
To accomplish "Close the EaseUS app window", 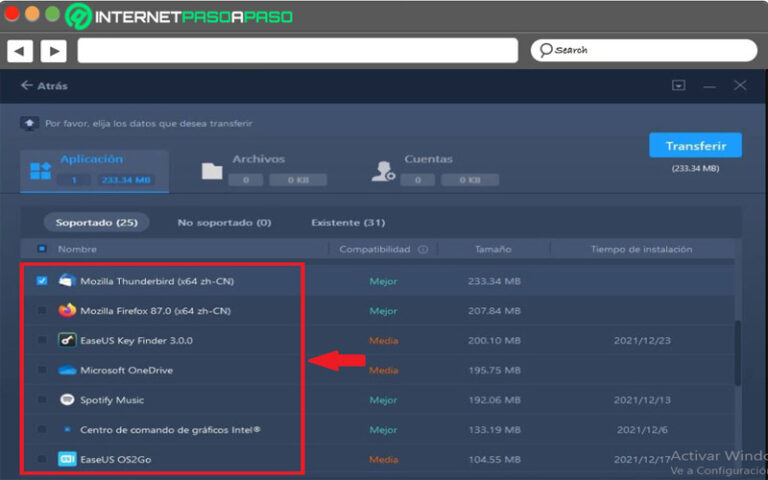I will [740, 85].
